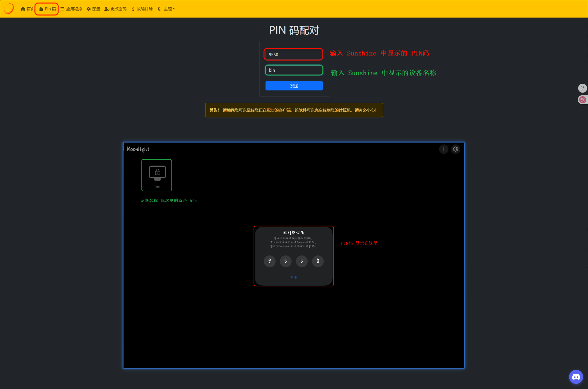Go to the 应用程序 applications page
The image size is (588, 389).
pyautogui.click(x=71, y=9)
